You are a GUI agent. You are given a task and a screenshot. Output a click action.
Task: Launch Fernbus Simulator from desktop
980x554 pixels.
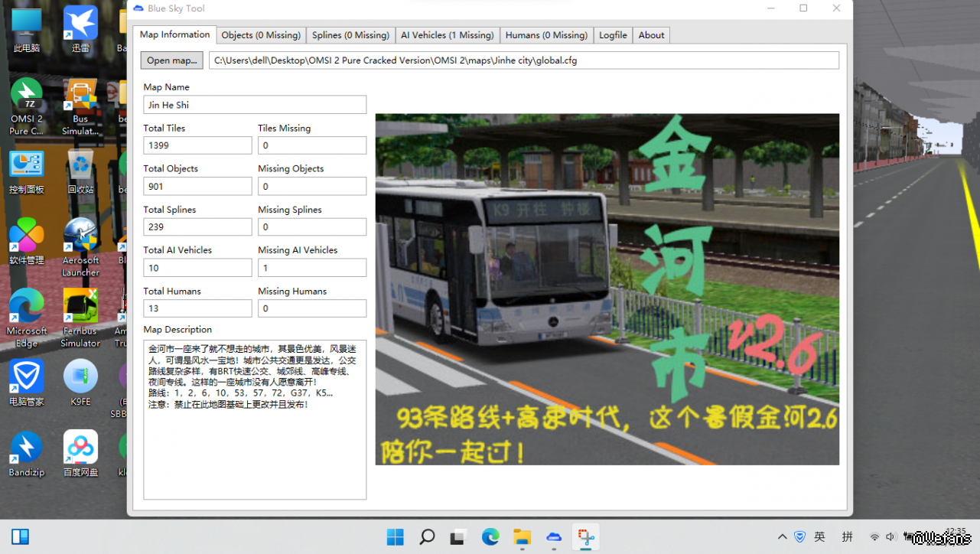[80, 308]
